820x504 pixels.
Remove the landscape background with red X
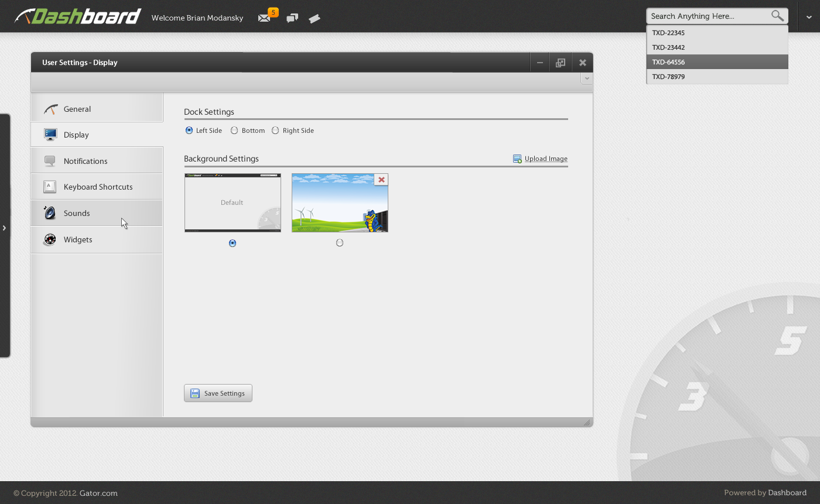click(381, 180)
